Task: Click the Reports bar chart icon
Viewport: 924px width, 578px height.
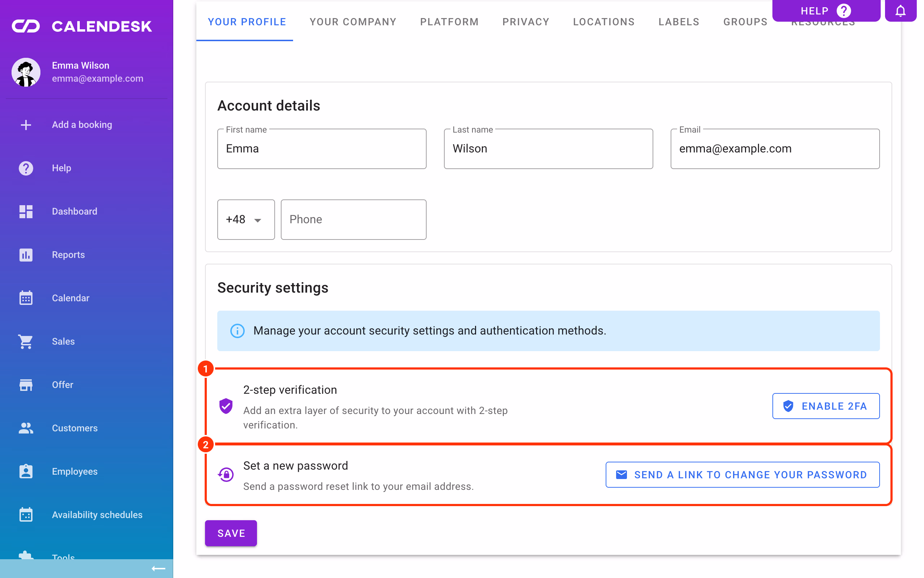Action: tap(26, 255)
